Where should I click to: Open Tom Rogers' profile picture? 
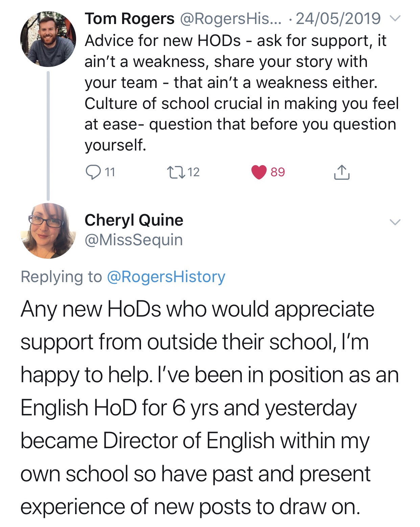(x=48, y=39)
